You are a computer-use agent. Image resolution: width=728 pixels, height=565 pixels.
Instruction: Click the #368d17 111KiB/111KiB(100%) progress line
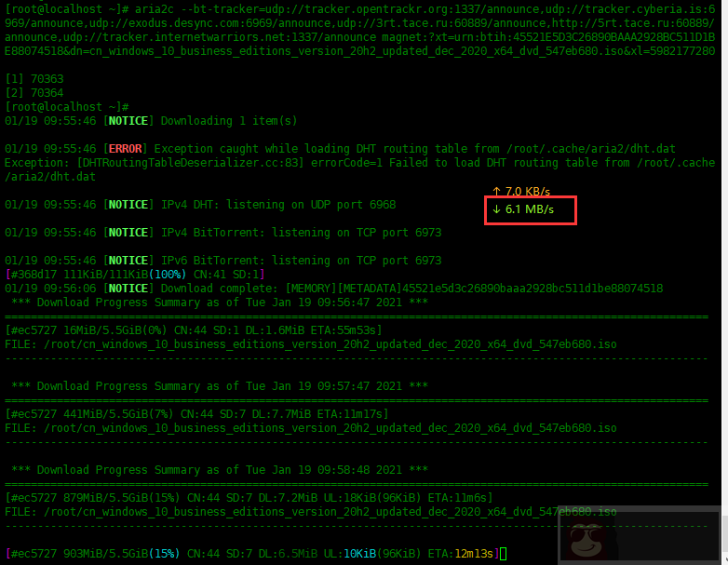(x=135, y=275)
